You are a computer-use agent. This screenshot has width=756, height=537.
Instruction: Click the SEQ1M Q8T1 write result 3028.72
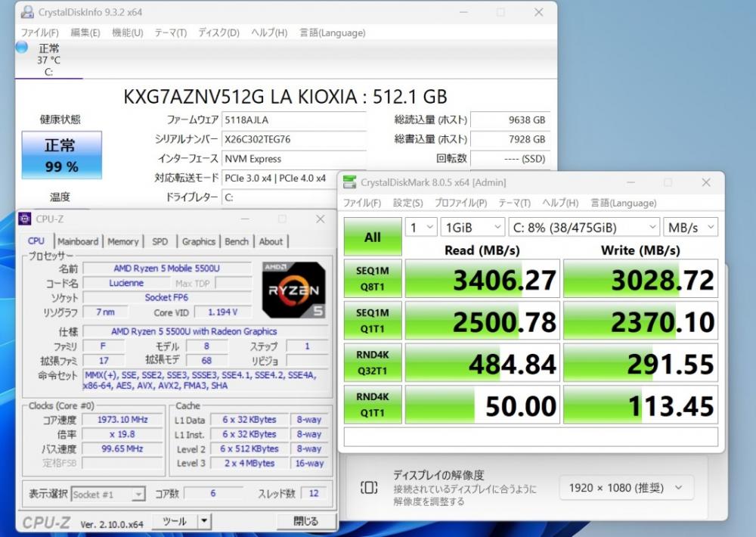pyautogui.click(x=641, y=279)
